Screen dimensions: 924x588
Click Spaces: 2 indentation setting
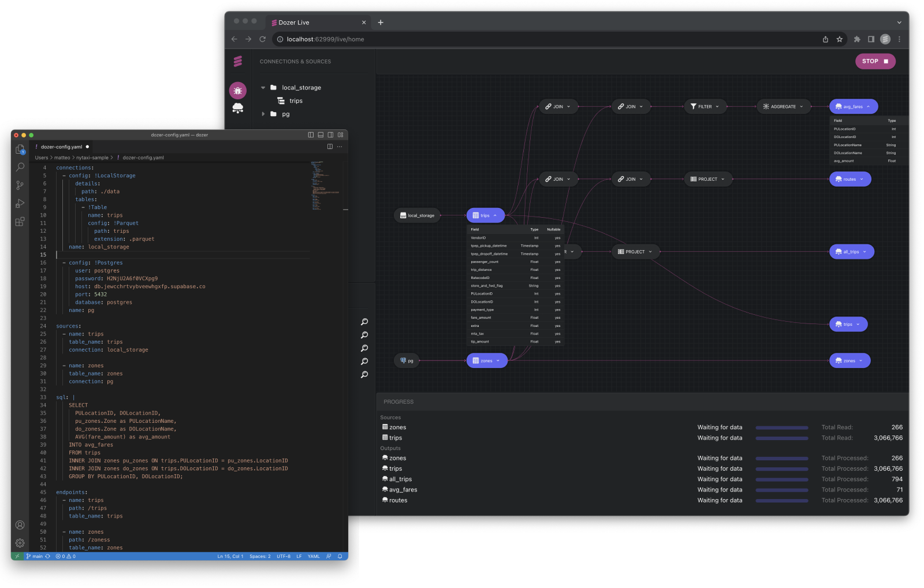point(260,556)
